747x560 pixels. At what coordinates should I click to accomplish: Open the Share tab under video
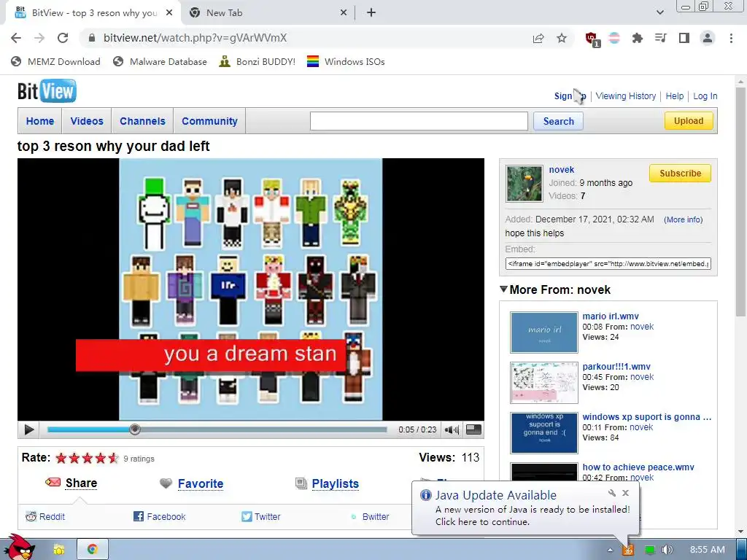tap(71, 483)
